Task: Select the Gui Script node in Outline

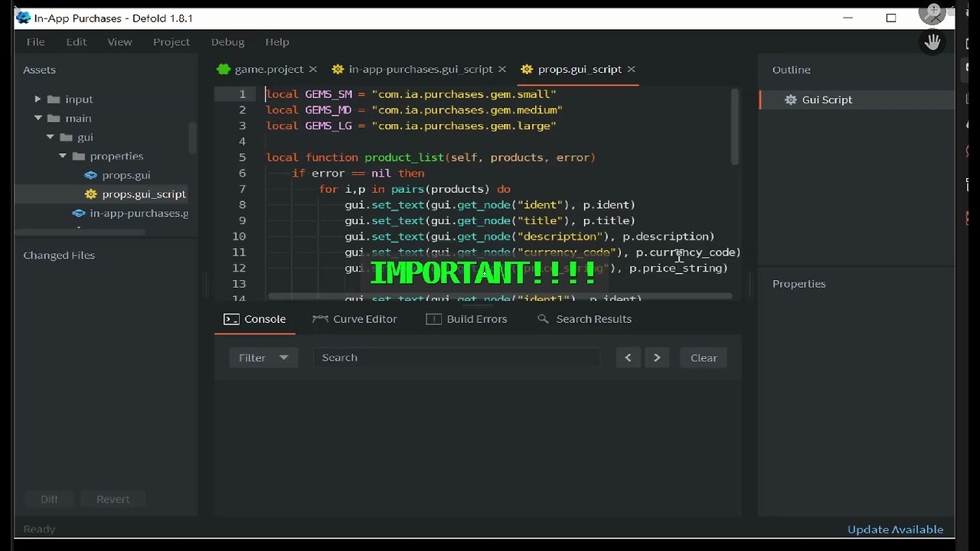Action: pos(826,99)
